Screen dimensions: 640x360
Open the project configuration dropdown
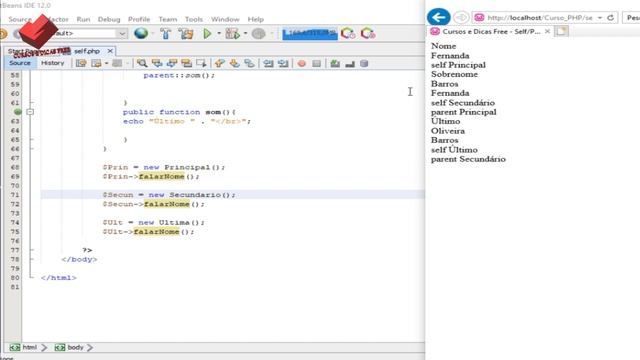[122, 33]
